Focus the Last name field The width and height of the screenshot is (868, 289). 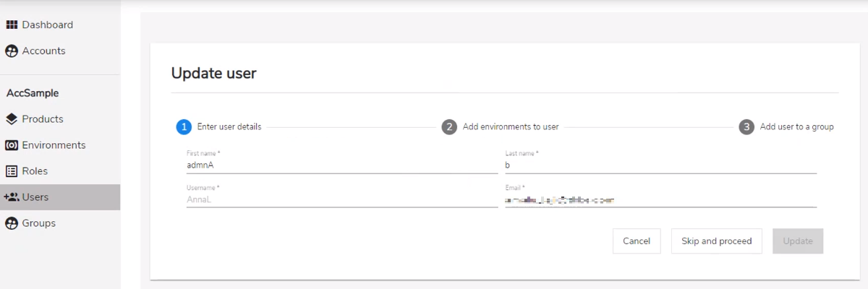(660, 165)
